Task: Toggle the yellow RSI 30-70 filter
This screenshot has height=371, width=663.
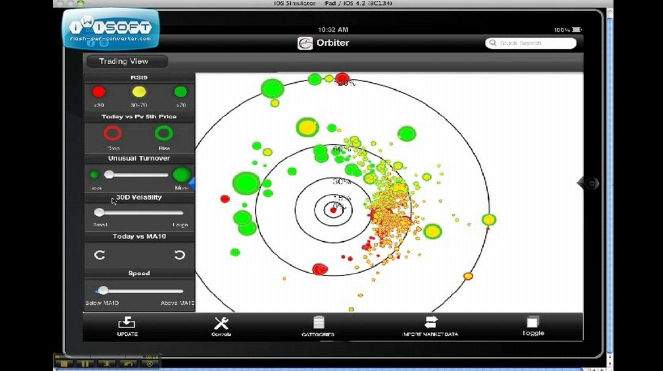Action: 139,92
